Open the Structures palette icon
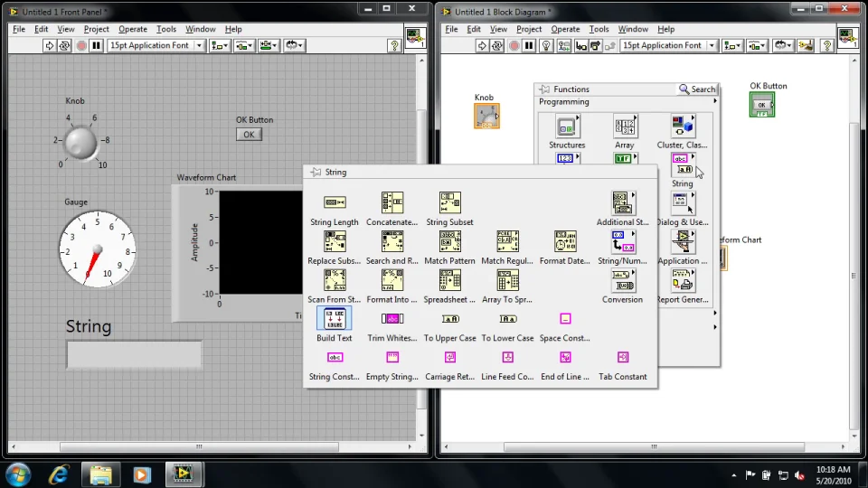Image resolution: width=868 pixels, height=488 pixels. tap(567, 127)
